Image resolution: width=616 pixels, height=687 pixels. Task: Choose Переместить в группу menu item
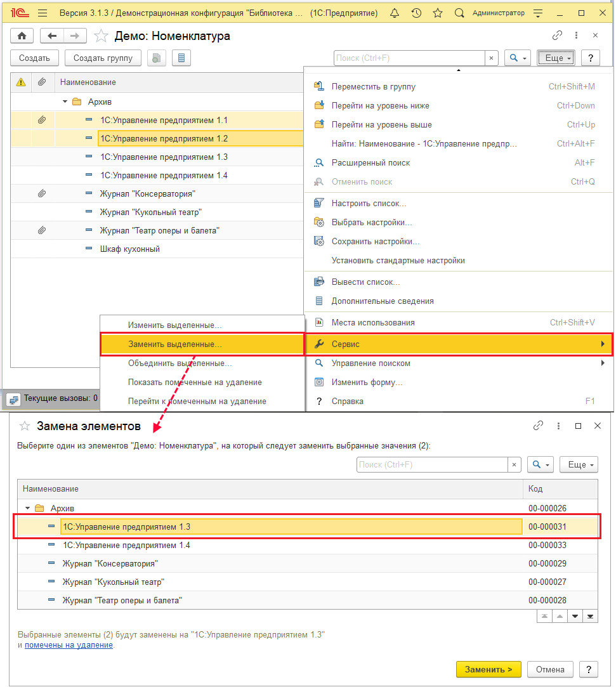[x=458, y=86]
